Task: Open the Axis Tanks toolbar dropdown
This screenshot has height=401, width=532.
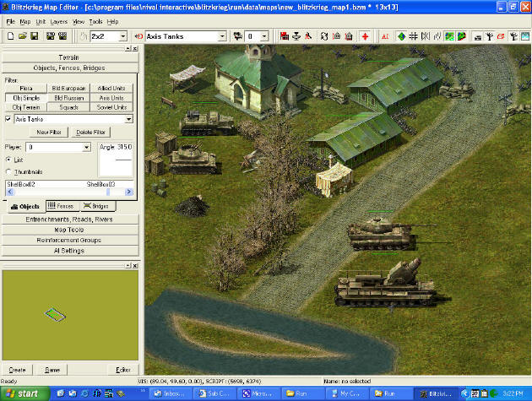Action: pos(222,36)
